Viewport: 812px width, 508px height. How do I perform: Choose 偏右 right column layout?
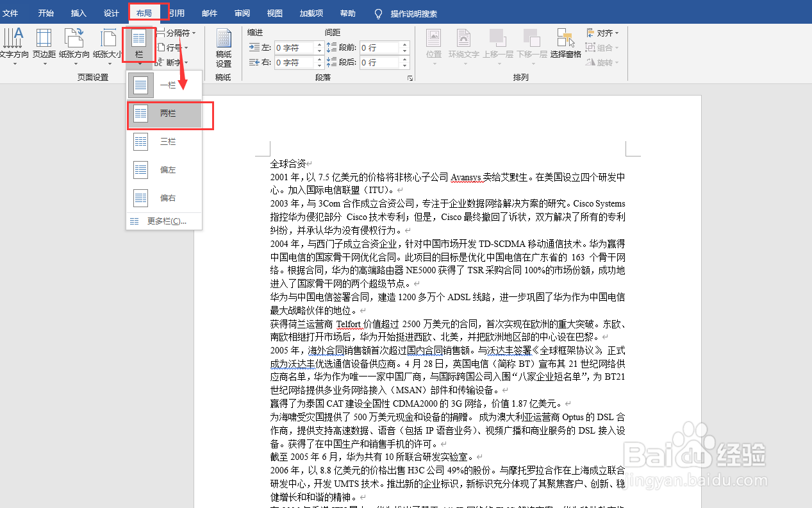point(164,198)
